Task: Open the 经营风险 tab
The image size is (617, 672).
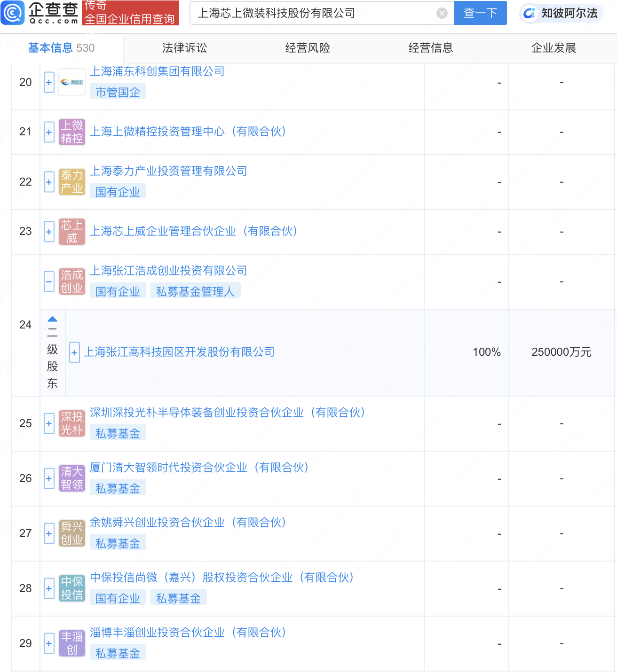Action: [308, 48]
